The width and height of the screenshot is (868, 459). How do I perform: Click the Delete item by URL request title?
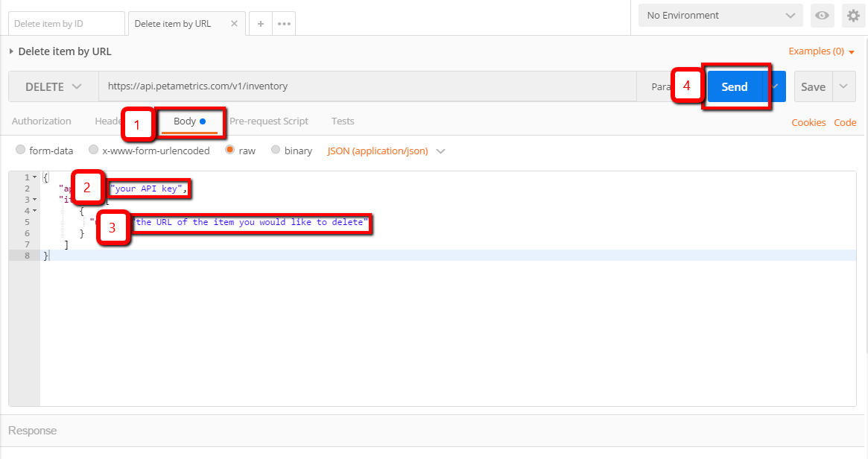pyautogui.click(x=65, y=51)
